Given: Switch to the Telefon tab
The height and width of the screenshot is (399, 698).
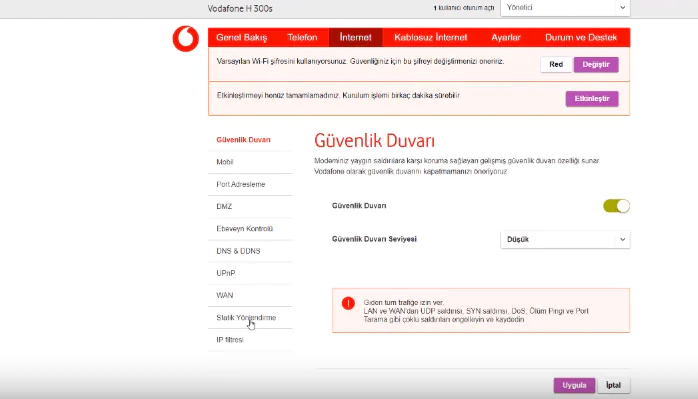Looking at the screenshot, I should click(302, 37).
